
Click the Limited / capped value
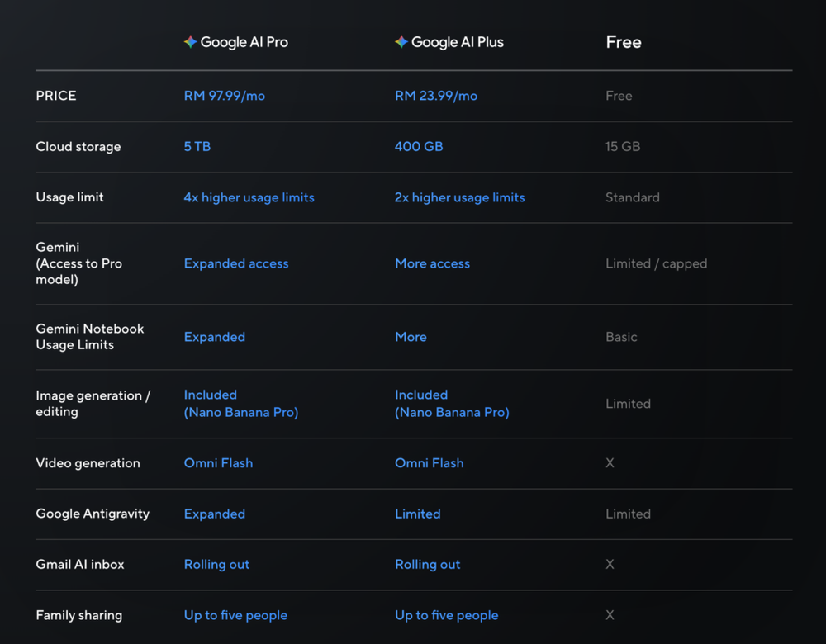click(x=657, y=264)
